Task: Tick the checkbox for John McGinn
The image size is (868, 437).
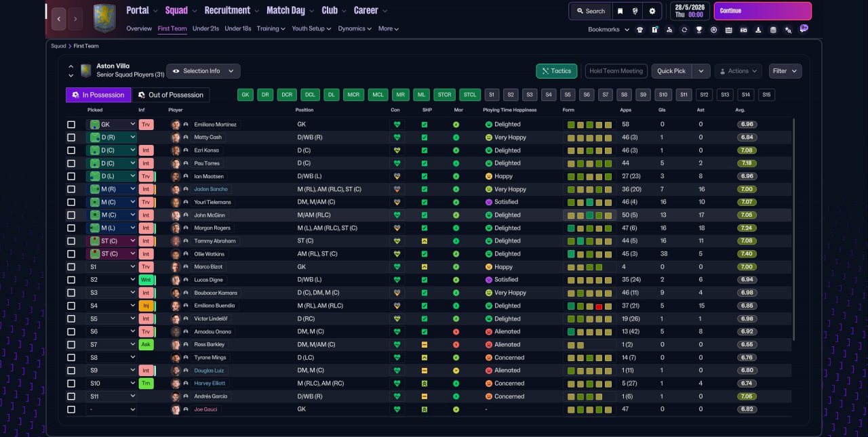Action: 71,215
